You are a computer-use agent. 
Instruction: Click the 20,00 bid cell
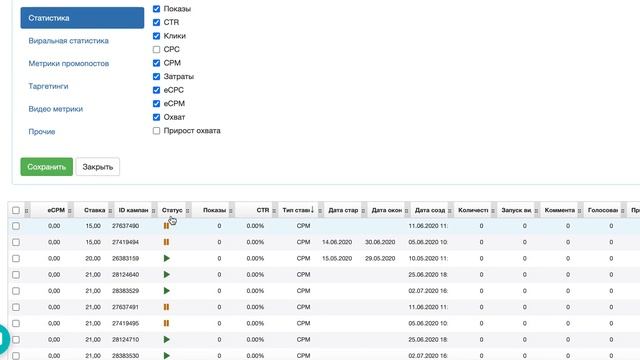(93, 258)
